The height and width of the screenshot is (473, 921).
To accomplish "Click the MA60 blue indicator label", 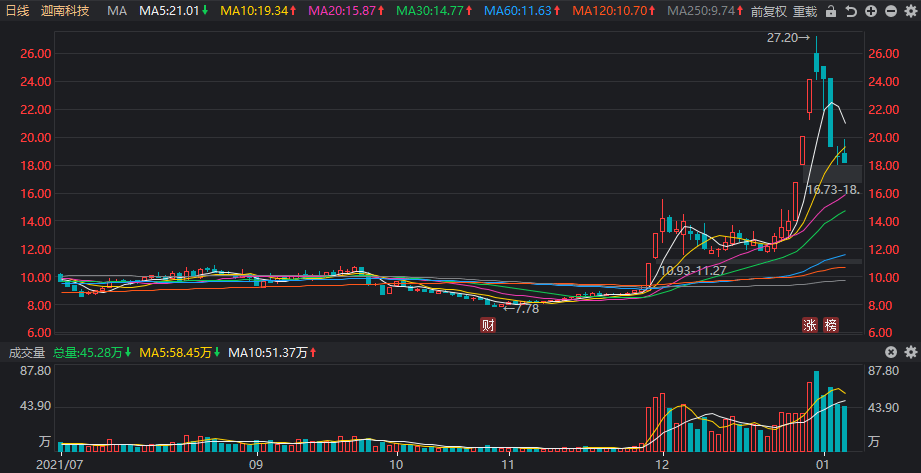I will pyautogui.click(x=520, y=11).
